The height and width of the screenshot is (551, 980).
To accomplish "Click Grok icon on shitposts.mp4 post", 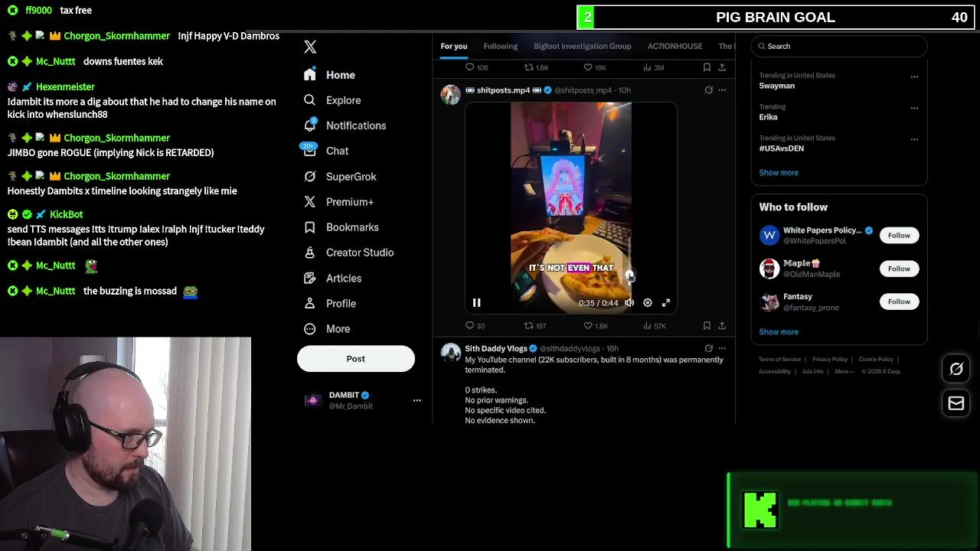I will (708, 90).
